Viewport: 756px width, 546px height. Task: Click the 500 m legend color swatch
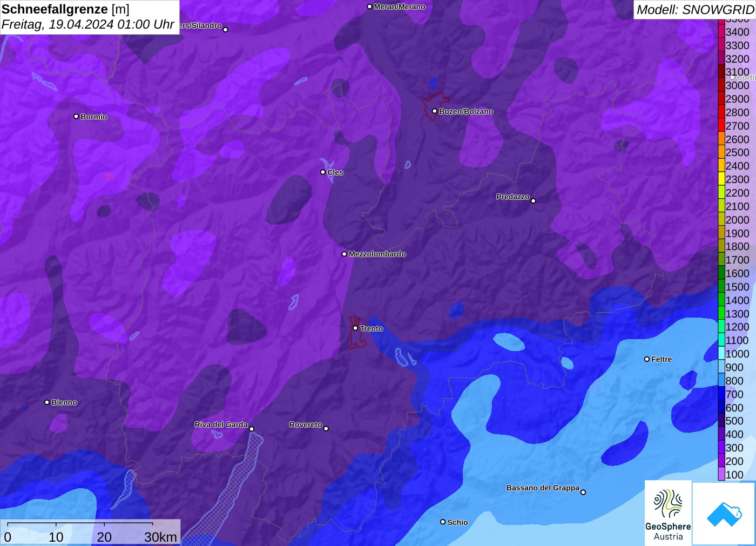[x=721, y=421]
